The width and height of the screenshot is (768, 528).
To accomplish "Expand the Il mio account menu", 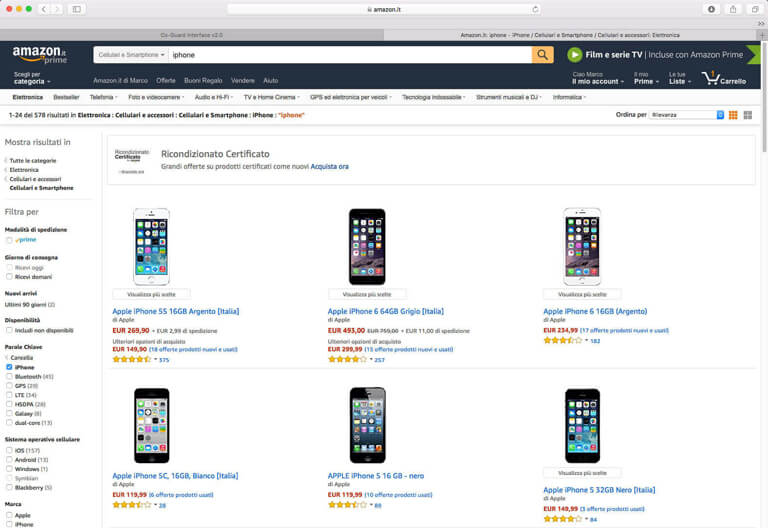I will (x=597, y=81).
